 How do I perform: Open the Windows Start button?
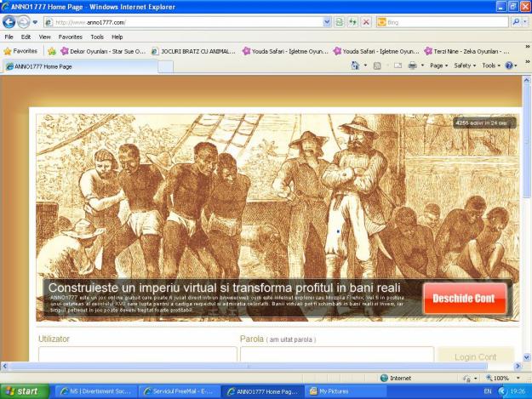point(25,391)
